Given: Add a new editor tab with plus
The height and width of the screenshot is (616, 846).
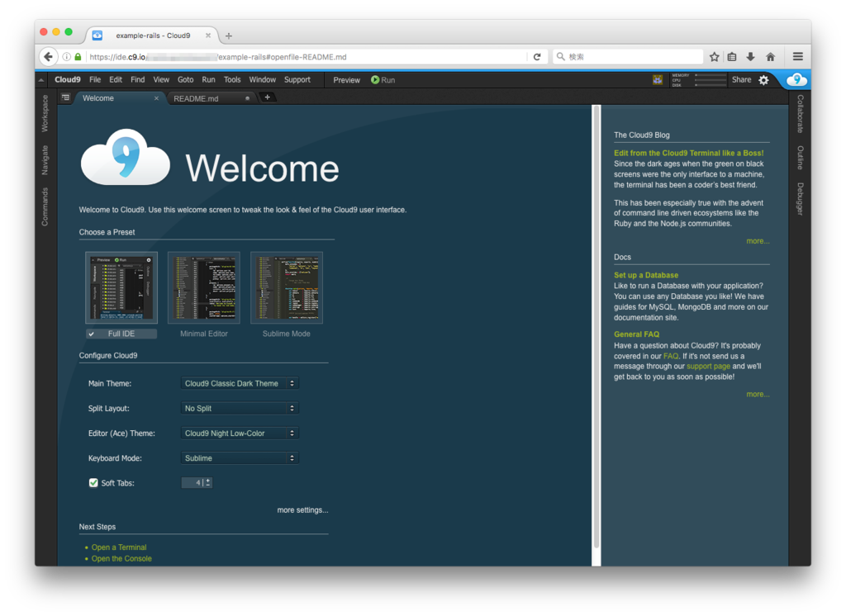Looking at the screenshot, I should (267, 97).
